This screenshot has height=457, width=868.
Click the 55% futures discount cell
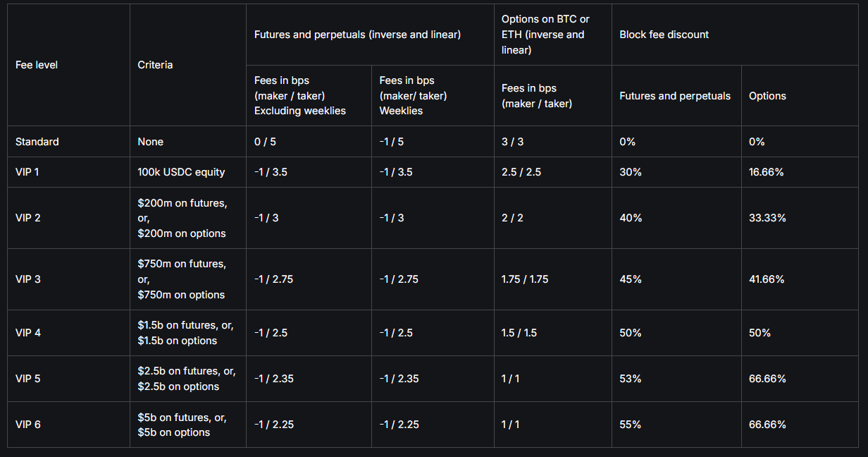631,425
